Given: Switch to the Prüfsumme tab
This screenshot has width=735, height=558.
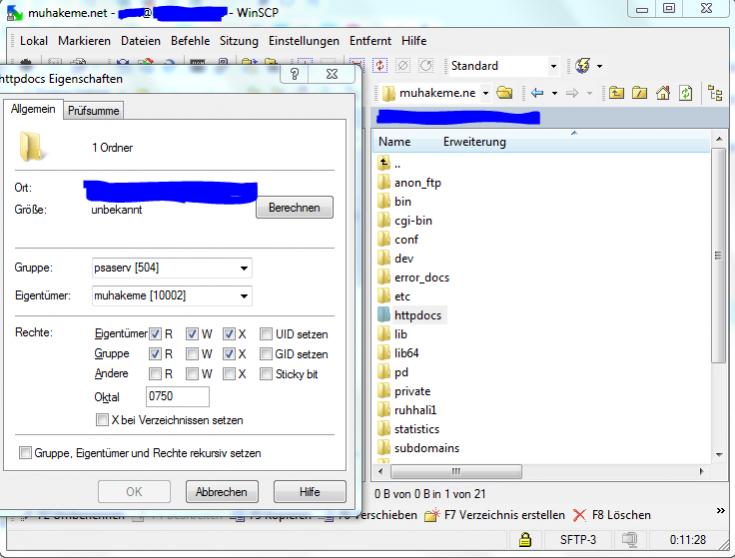Looking at the screenshot, I should [x=93, y=111].
